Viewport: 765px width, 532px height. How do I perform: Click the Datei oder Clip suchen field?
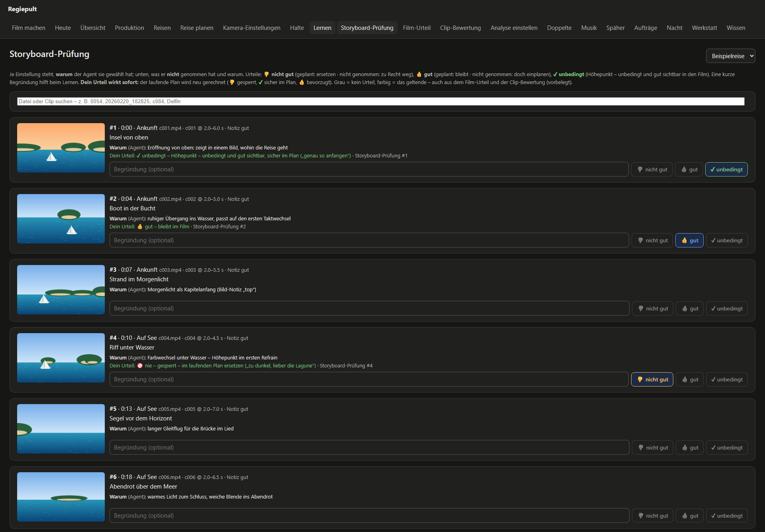point(381,101)
